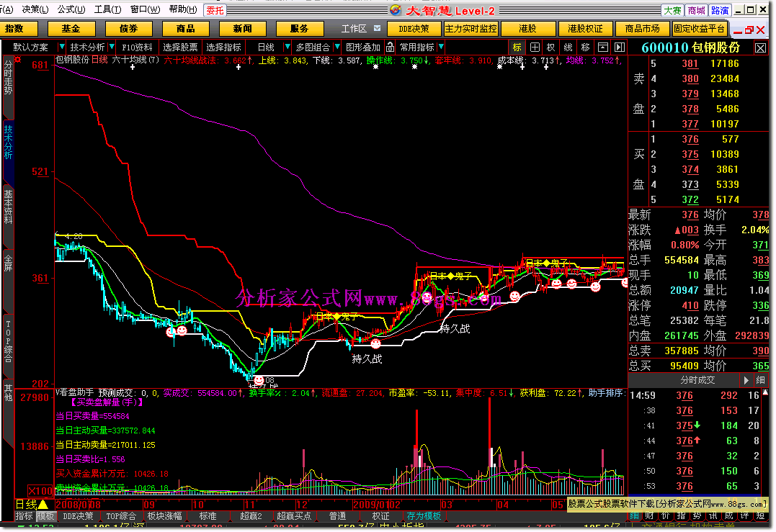Click 选择指标 in the chart toolbar

(223, 47)
